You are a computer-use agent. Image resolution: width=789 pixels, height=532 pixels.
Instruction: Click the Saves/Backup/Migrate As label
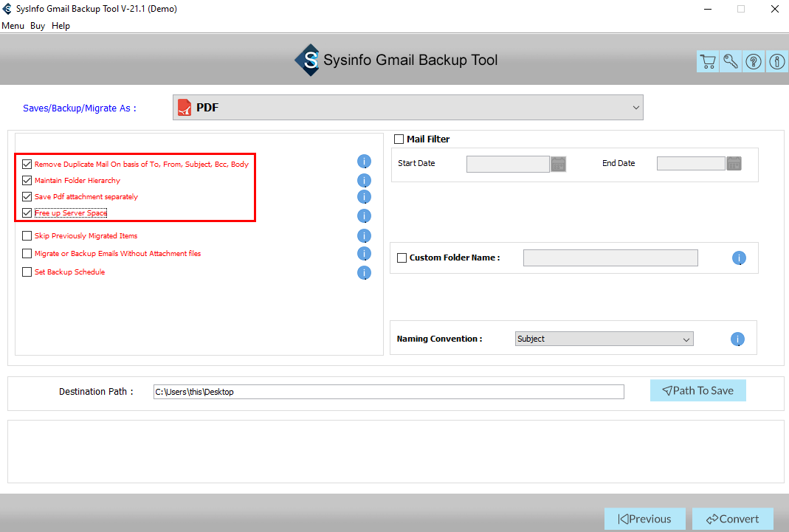point(80,108)
